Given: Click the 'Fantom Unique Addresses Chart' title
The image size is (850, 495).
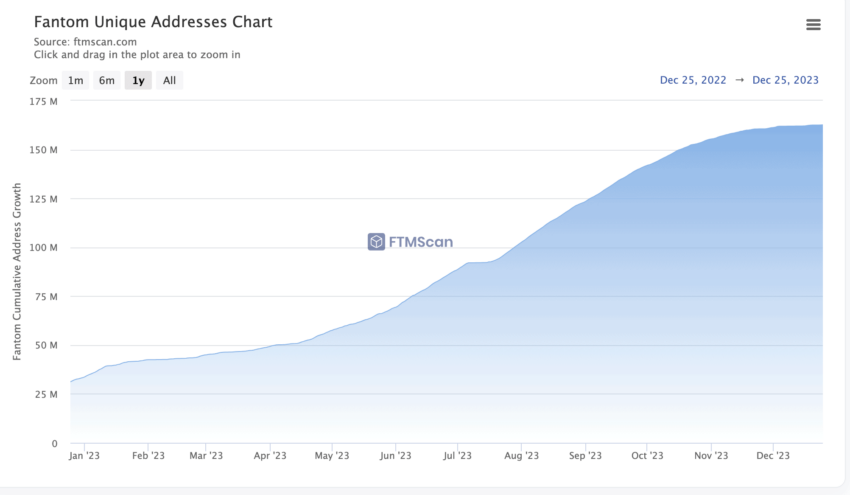Looking at the screenshot, I should [x=153, y=22].
